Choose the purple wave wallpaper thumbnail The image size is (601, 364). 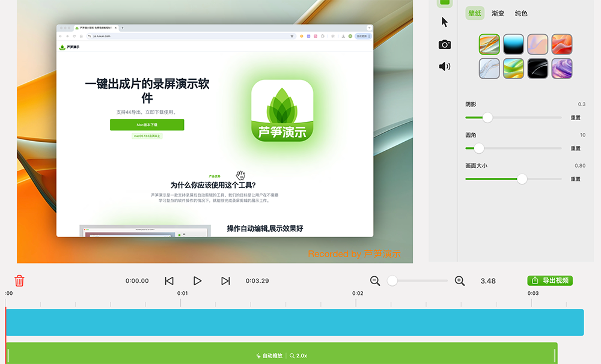[562, 68]
